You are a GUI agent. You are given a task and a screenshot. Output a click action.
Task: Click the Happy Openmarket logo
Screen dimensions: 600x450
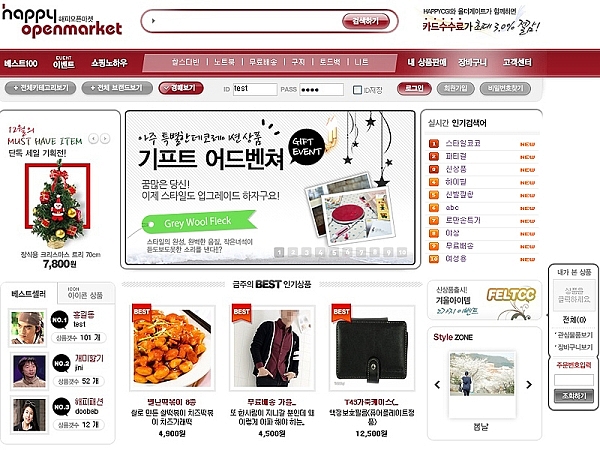point(62,22)
